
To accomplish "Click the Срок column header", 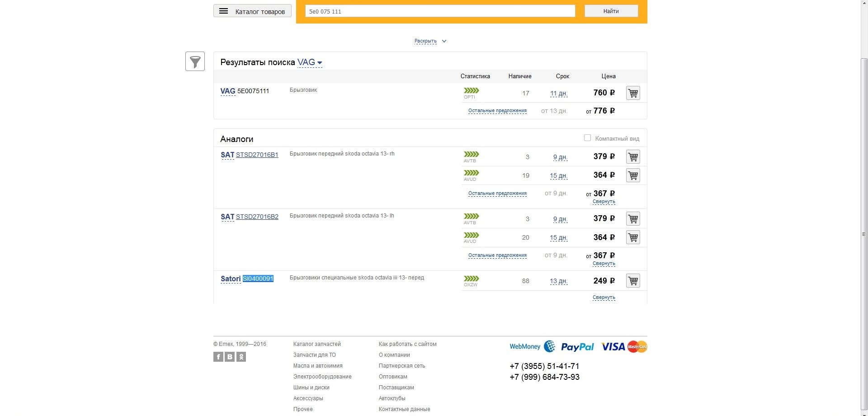I will (x=562, y=76).
